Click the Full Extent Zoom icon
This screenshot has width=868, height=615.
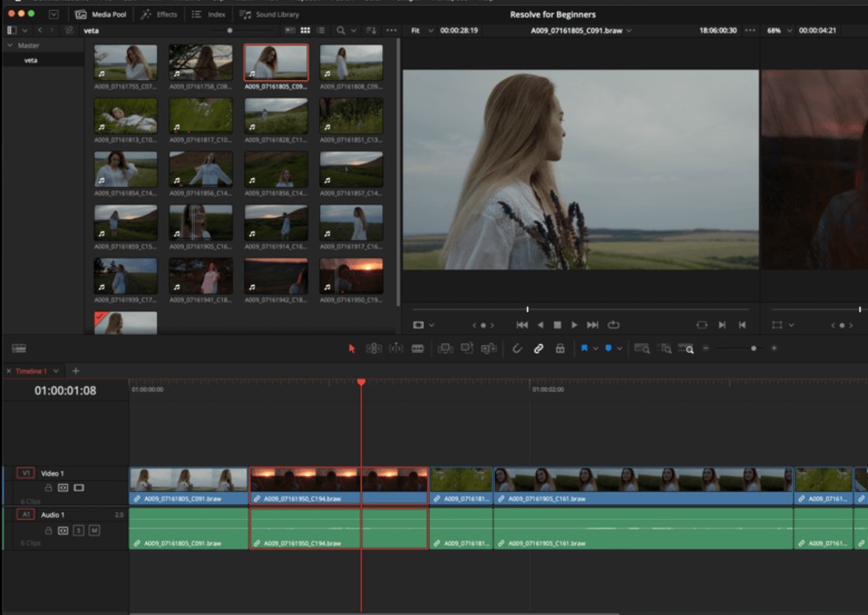click(642, 348)
